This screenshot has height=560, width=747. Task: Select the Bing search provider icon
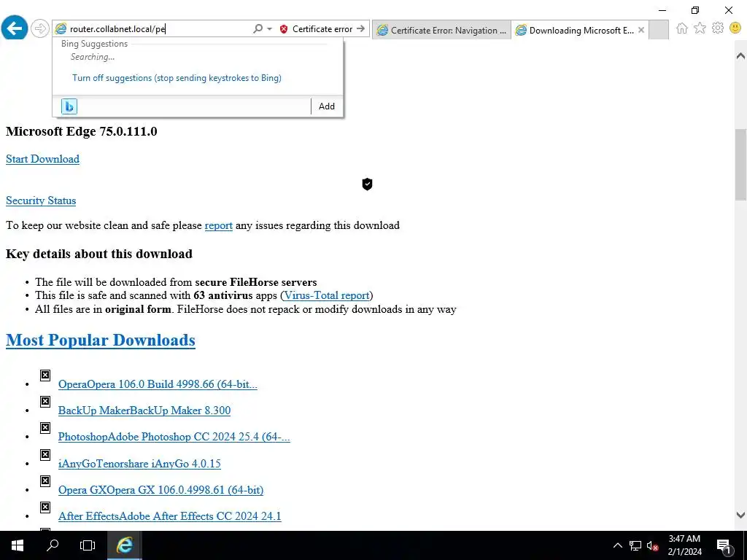click(x=69, y=106)
